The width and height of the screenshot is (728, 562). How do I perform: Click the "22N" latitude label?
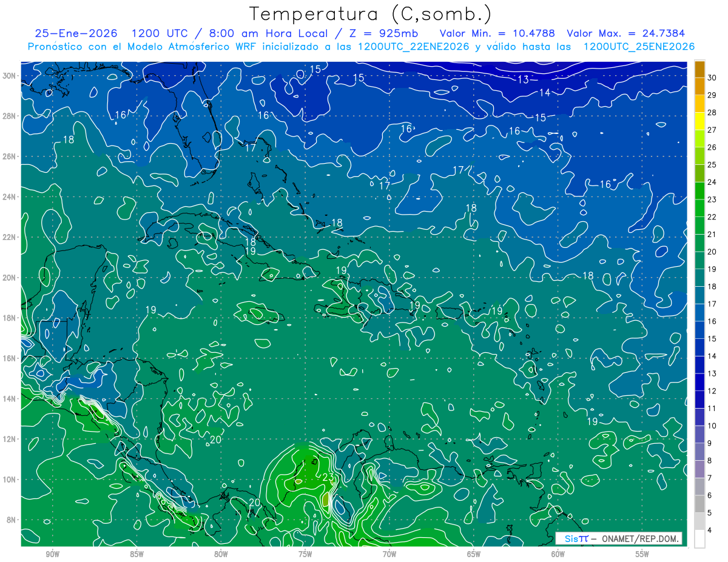[10, 237]
